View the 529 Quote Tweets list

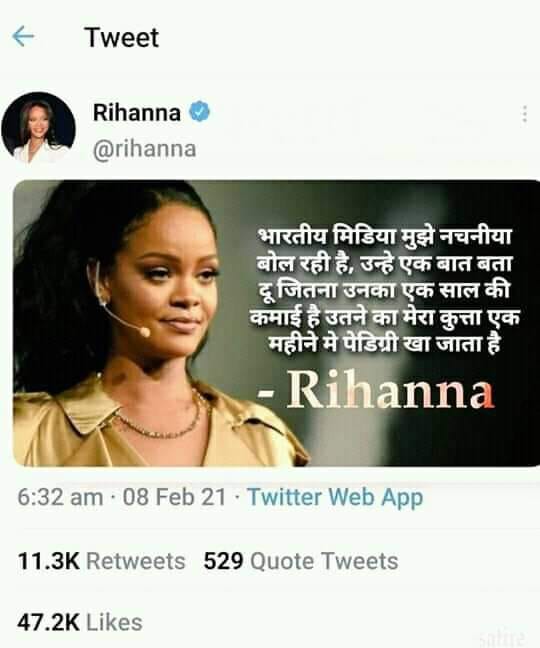pos(301,561)
